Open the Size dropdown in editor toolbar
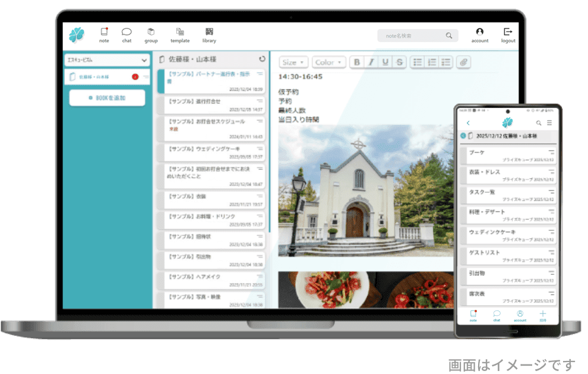 [293, 62]
